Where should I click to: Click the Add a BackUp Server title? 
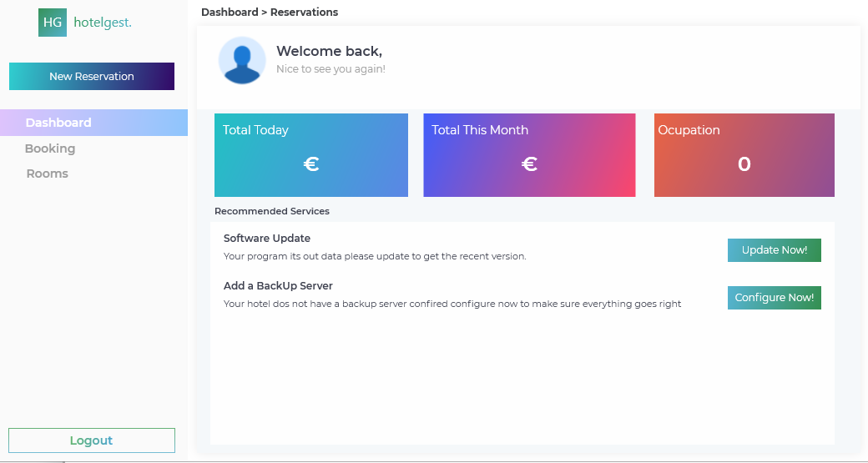(x=278, y=286)
